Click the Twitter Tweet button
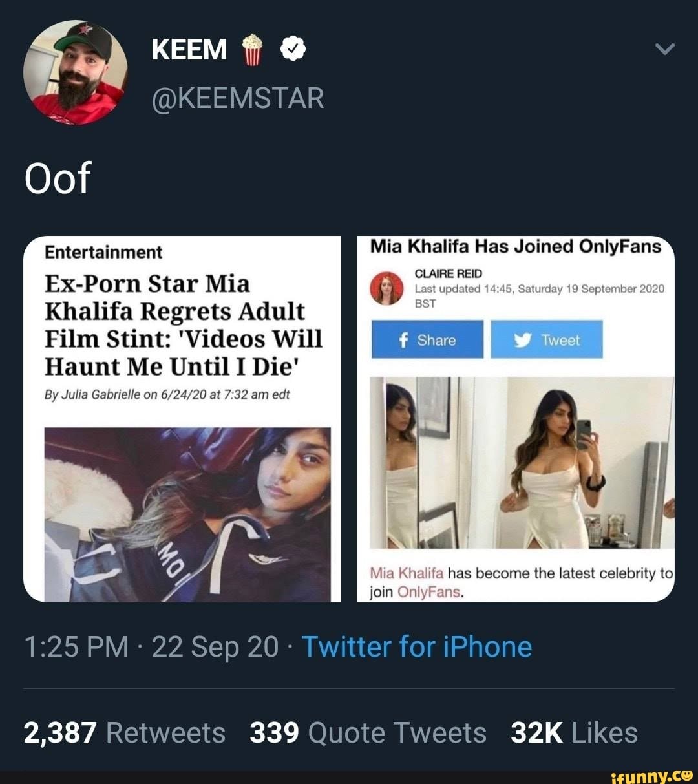 [x=547, y=340]
